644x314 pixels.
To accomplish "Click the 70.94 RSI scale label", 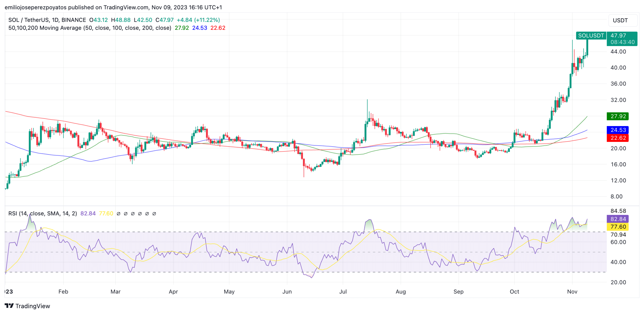I will 618,235.
